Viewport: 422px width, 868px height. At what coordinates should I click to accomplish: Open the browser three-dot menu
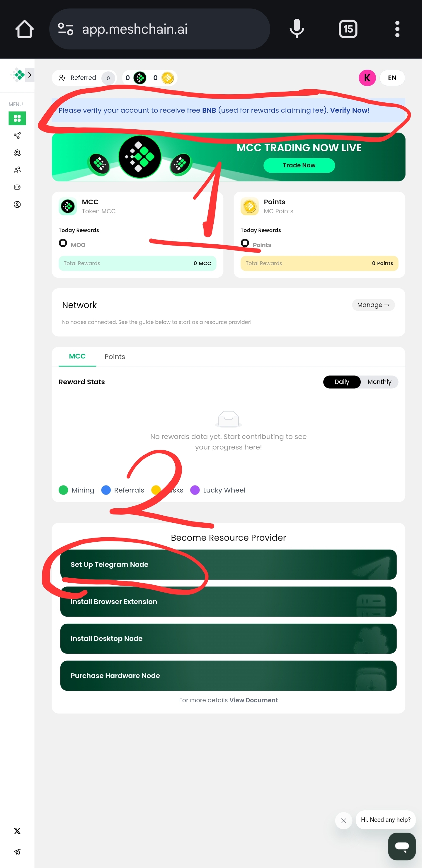tap(397, 29)
